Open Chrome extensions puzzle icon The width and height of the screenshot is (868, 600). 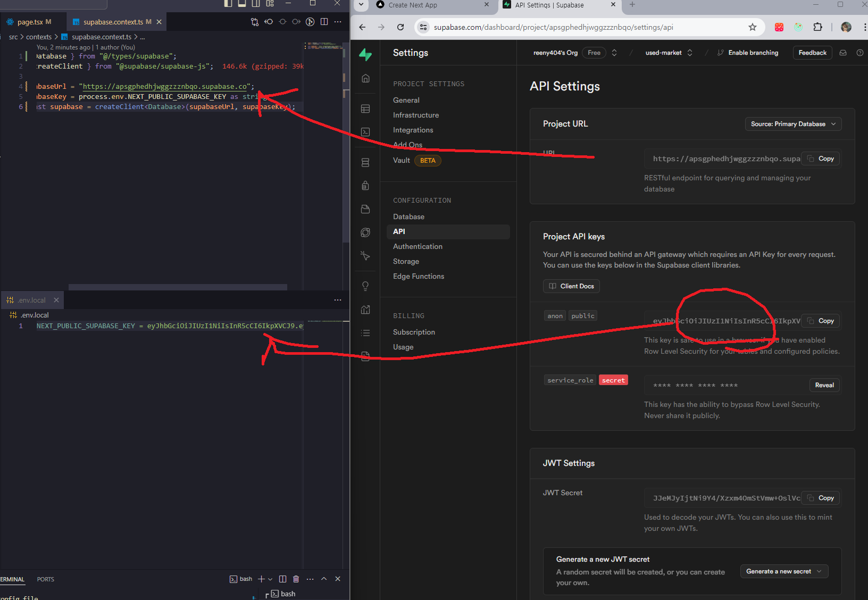[x=817, y=27]
